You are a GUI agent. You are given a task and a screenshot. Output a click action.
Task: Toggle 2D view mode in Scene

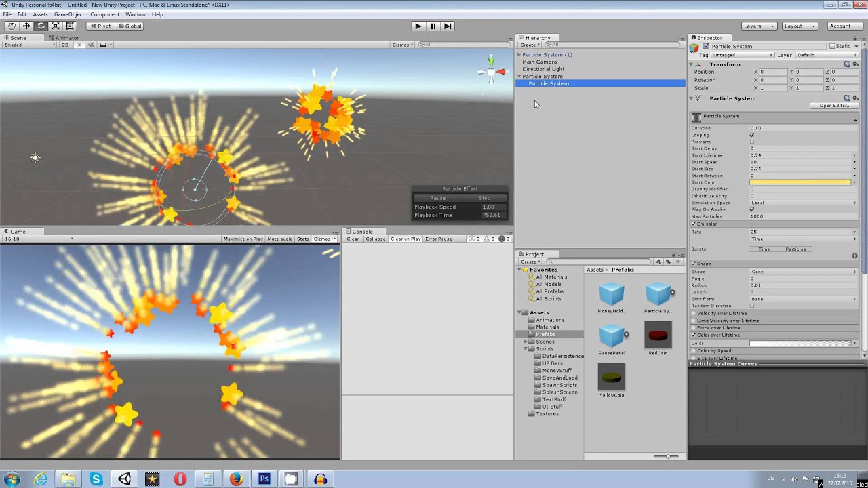pyautogui.click(x=65, y=45)
